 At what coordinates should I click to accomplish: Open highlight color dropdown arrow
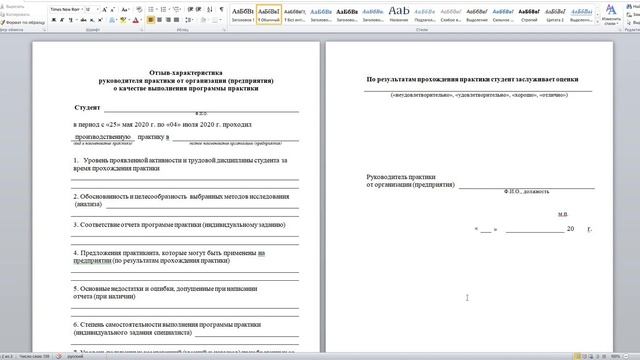click(128, 20)
